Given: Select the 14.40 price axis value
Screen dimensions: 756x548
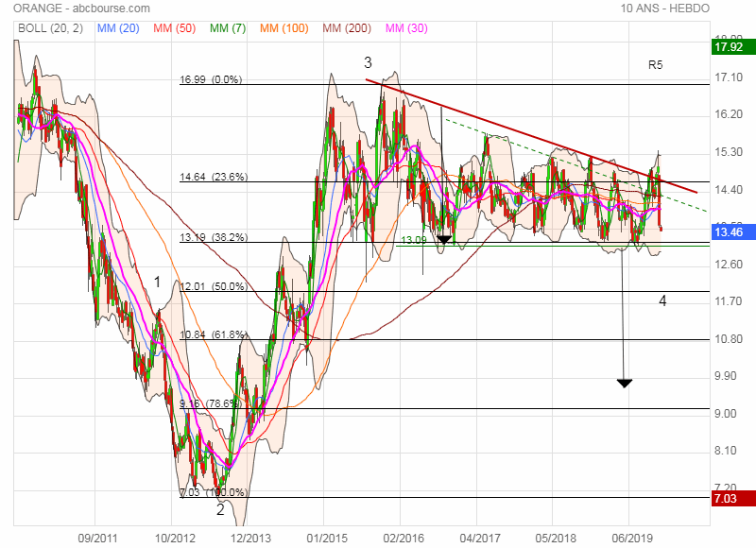Looking at the screenshot, I should pos(729,189).
